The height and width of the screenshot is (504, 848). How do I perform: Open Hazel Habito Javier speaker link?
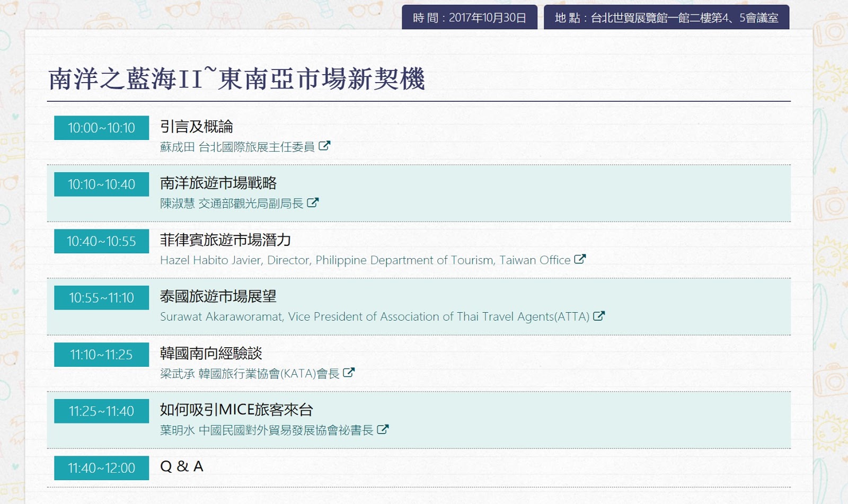point(365,260)
